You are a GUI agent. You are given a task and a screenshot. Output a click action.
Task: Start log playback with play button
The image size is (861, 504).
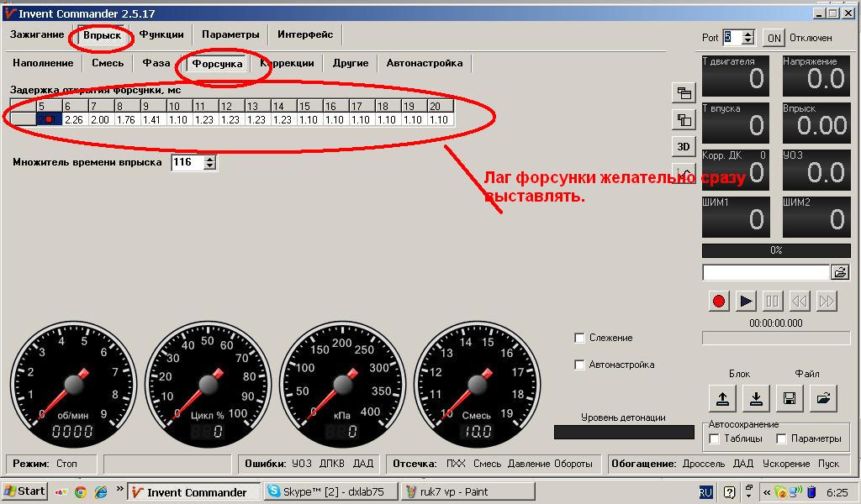(746, 301)
